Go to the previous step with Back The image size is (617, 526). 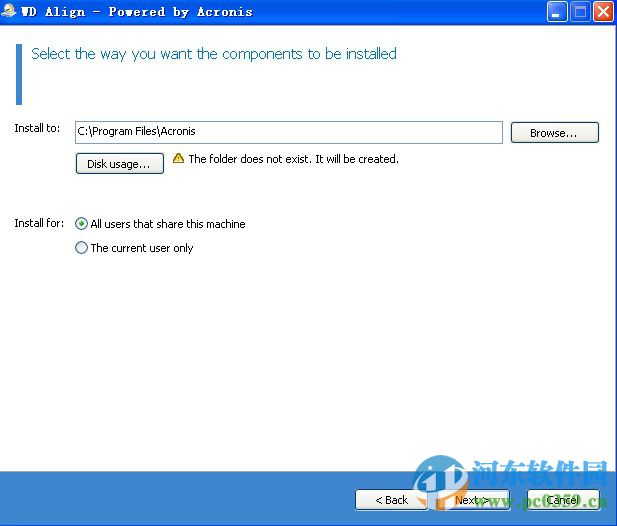click(x=392, y=500)
